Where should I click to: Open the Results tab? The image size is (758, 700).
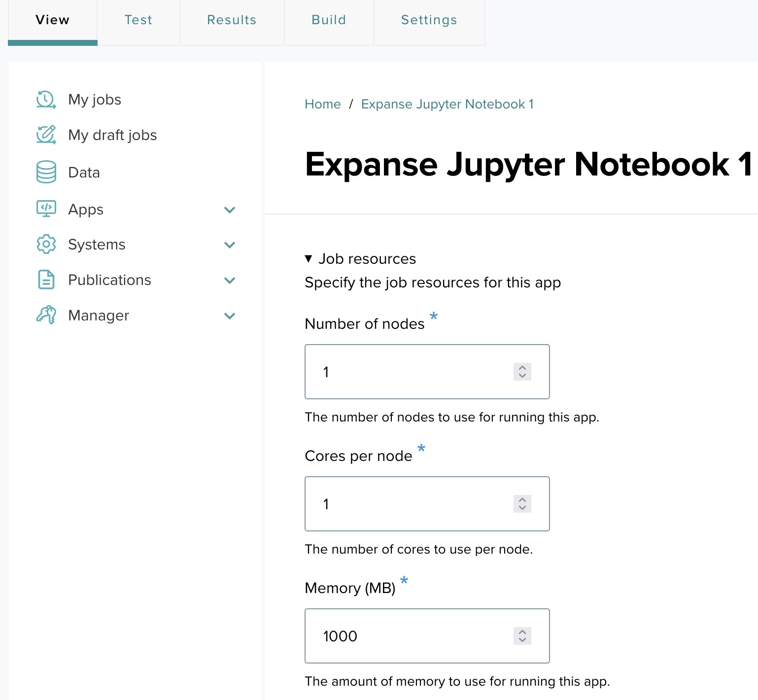(x=232, y=20)
